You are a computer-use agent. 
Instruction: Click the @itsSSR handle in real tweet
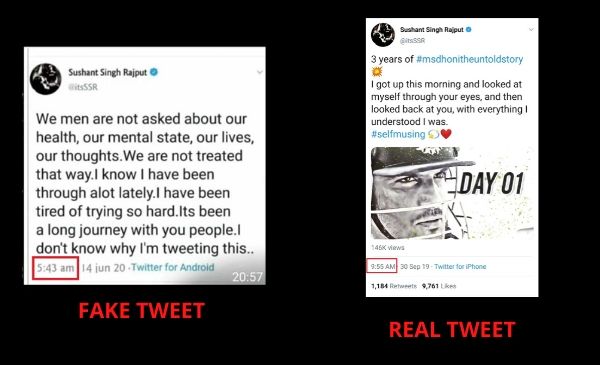[412, 40]
